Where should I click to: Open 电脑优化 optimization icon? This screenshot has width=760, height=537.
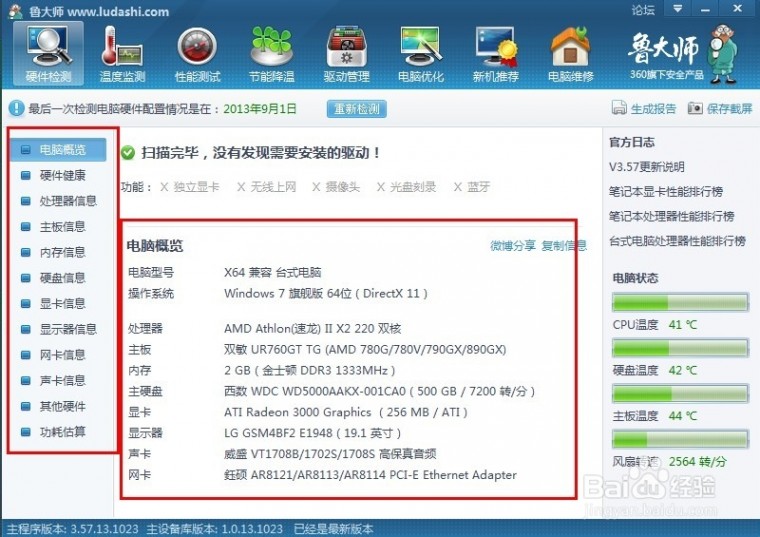tap(421, 54)
